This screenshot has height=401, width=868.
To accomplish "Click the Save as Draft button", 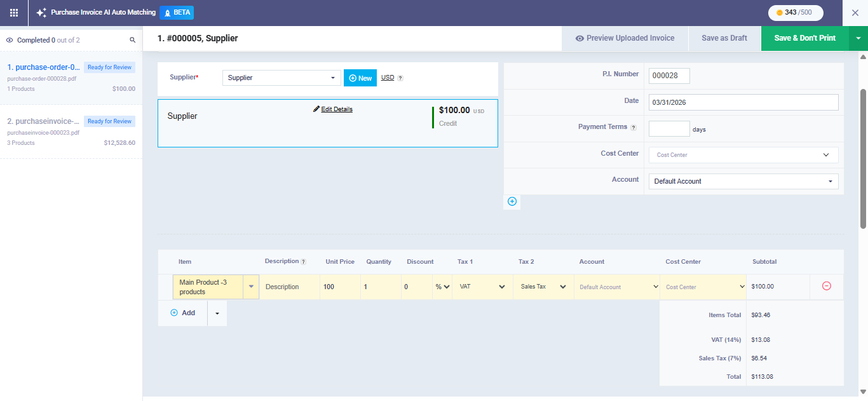I will tap(724, 38).
